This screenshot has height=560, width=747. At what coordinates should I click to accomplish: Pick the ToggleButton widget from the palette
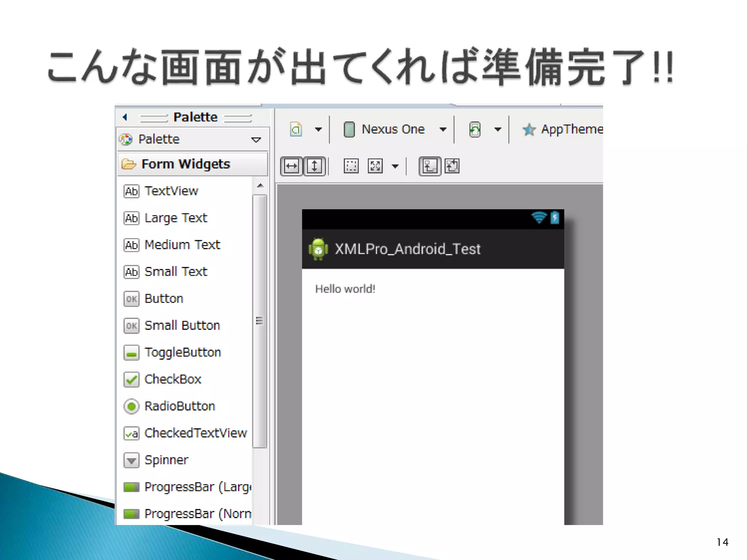[182, 352]
